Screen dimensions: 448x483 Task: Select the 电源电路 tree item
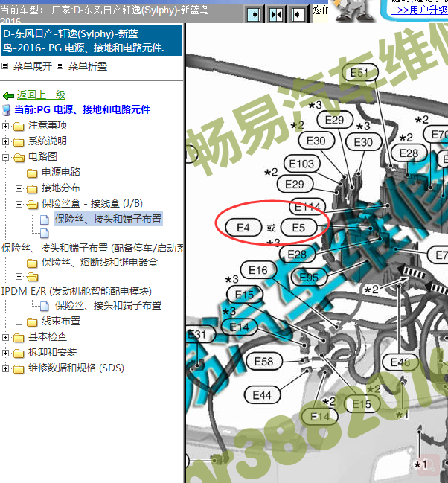click(x=61, y=172)
